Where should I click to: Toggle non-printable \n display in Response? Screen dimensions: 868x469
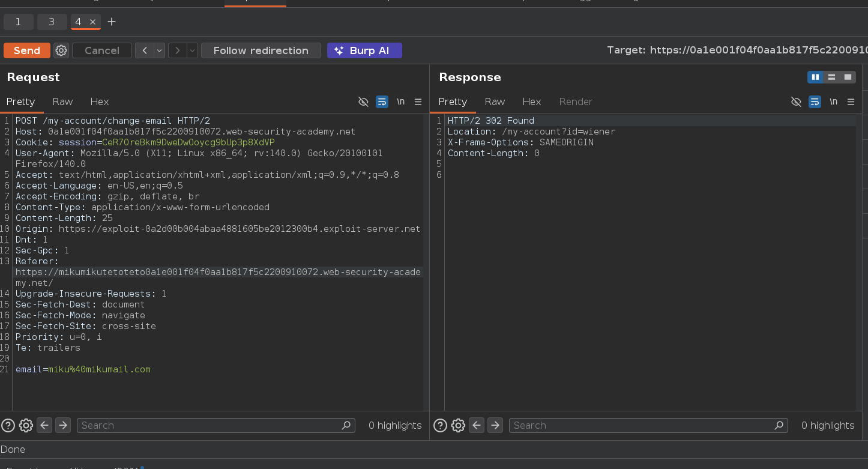pos(833,101)
